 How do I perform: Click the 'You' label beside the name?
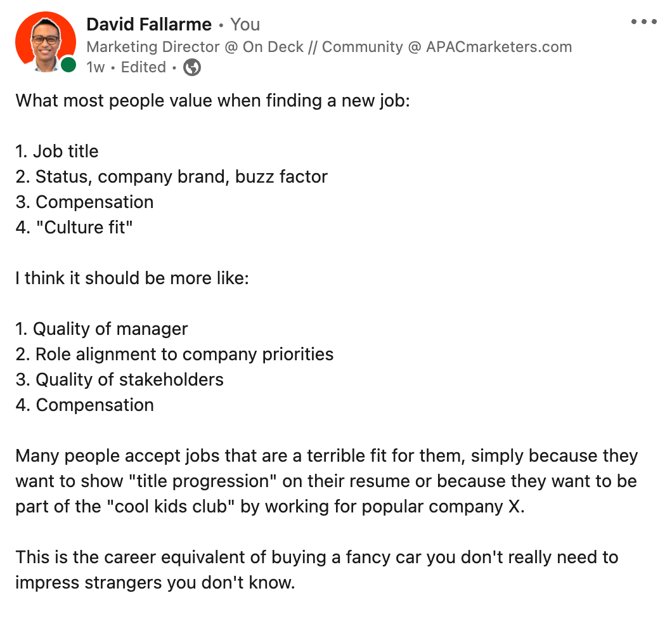tap(245, 25)
